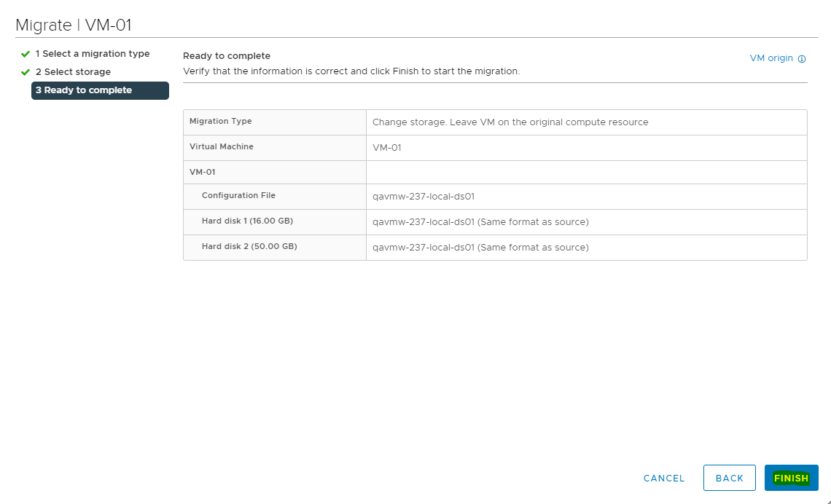Click the 'Verify that the information is correct' instruction text
831x504 pixels.
(x=351, y=71)
